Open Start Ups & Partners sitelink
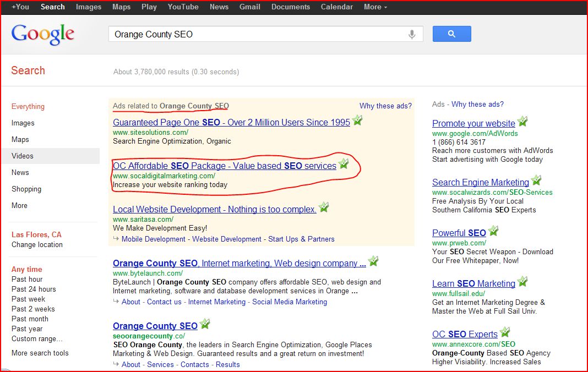Screen dimensions: 588x372 pos(301,239)
